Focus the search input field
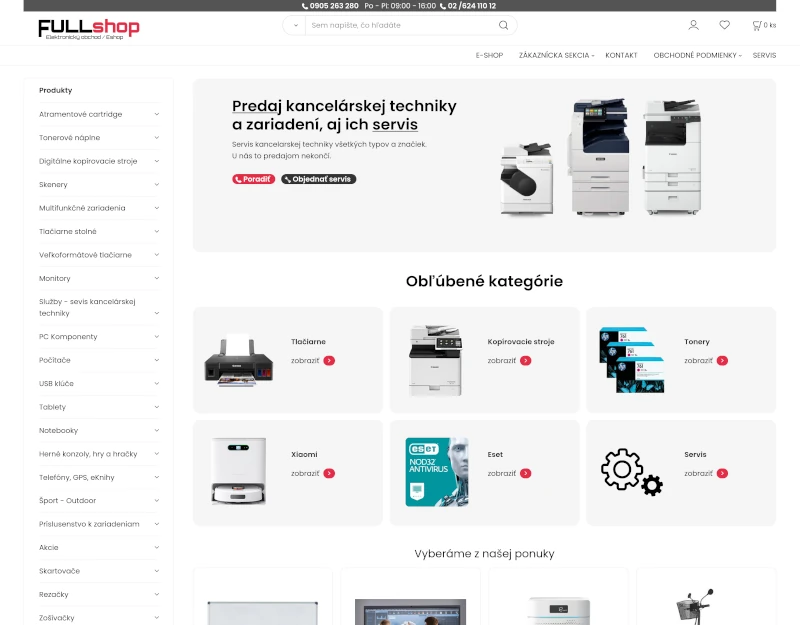Screen dimensions: 800x625 (402, 25)
